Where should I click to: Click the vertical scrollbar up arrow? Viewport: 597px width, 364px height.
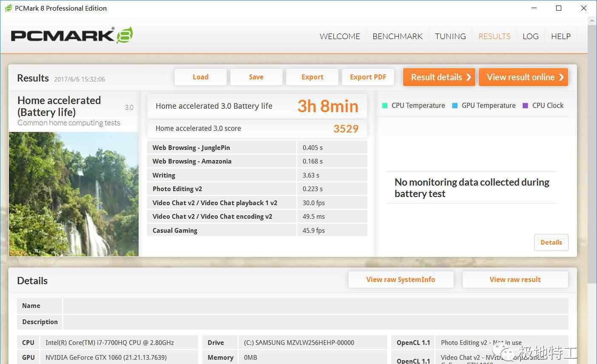592,20
